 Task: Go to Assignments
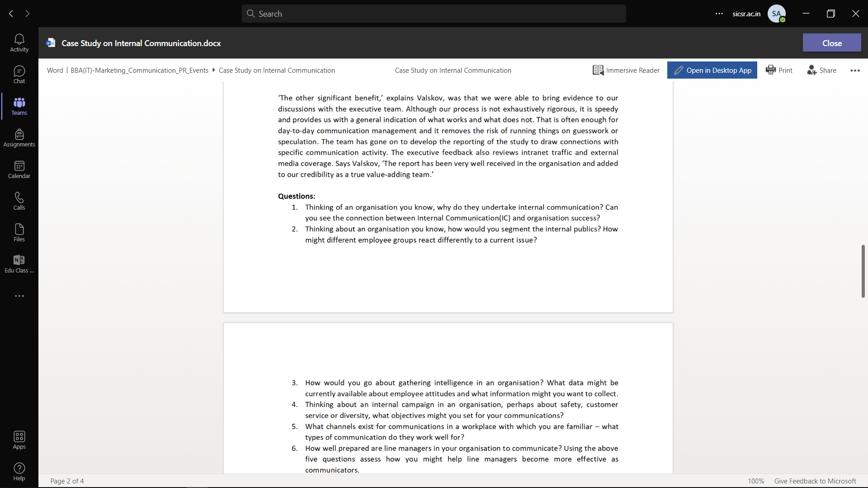tap(19, 137)
